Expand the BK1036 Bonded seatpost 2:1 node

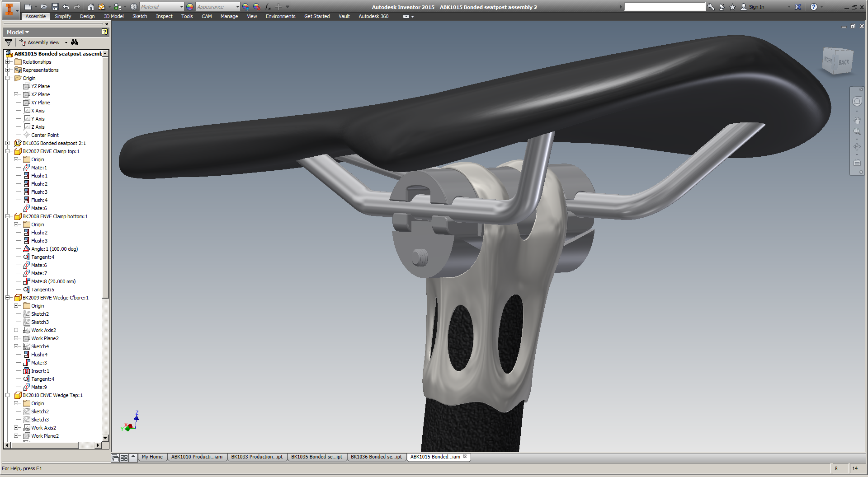(8, 143)
